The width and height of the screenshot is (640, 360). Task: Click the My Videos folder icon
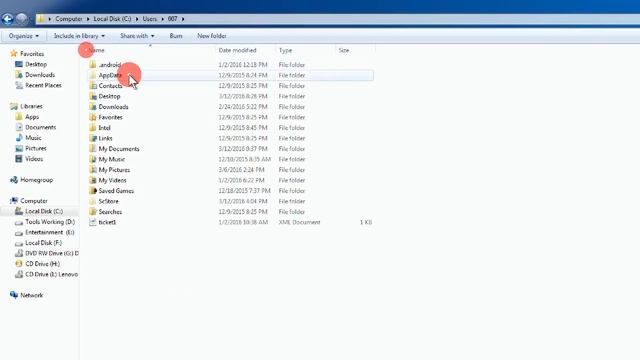93,180
